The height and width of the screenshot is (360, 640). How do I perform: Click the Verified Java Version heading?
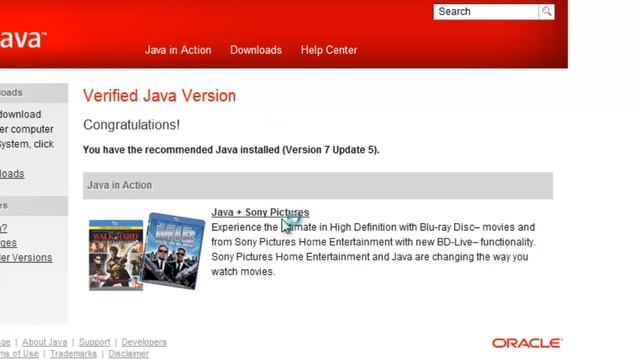pos(160,96)
